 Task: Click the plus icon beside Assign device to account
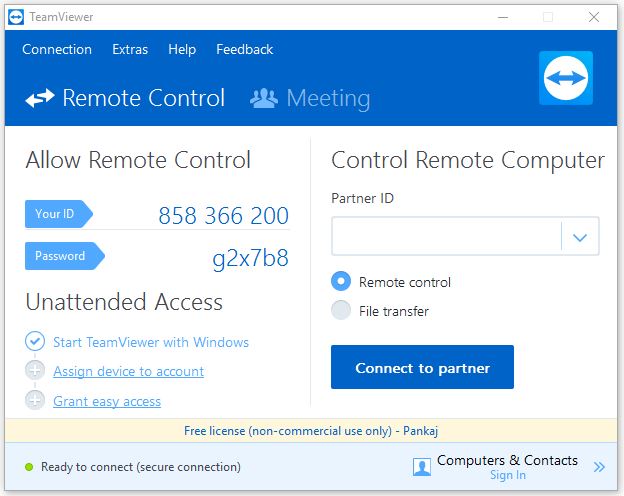click(x=35, y=370)
